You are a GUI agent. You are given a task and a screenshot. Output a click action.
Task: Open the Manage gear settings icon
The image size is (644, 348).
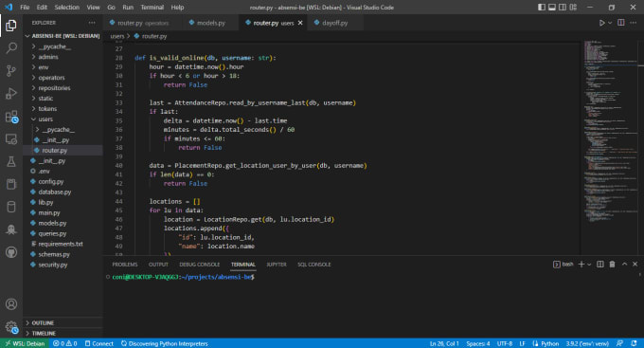(x=11, y=327)
